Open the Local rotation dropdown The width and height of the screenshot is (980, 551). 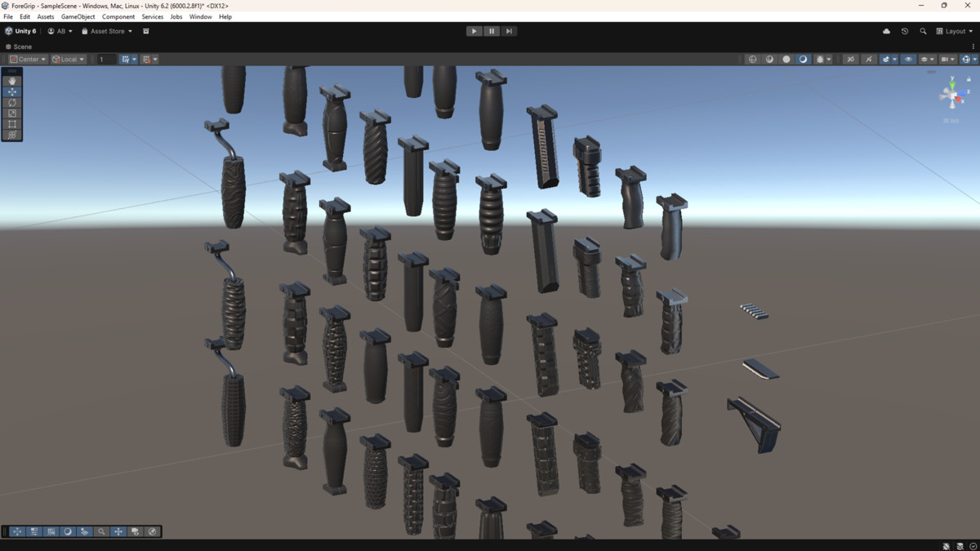coord(67,59)
